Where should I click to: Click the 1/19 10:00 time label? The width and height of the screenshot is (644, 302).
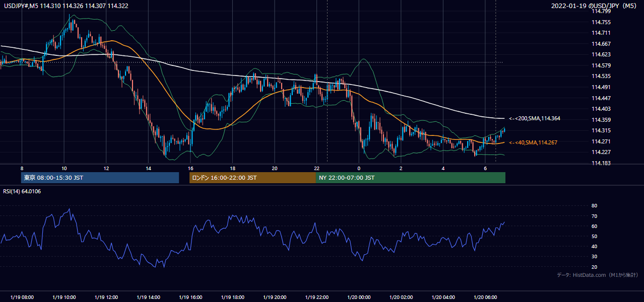[x=64, y=297]
